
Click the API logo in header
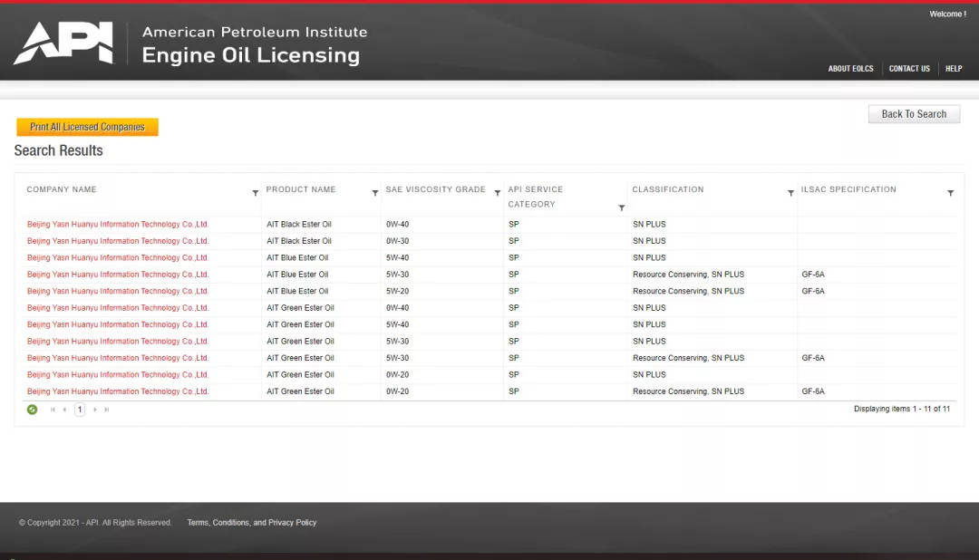pos(63,43)
